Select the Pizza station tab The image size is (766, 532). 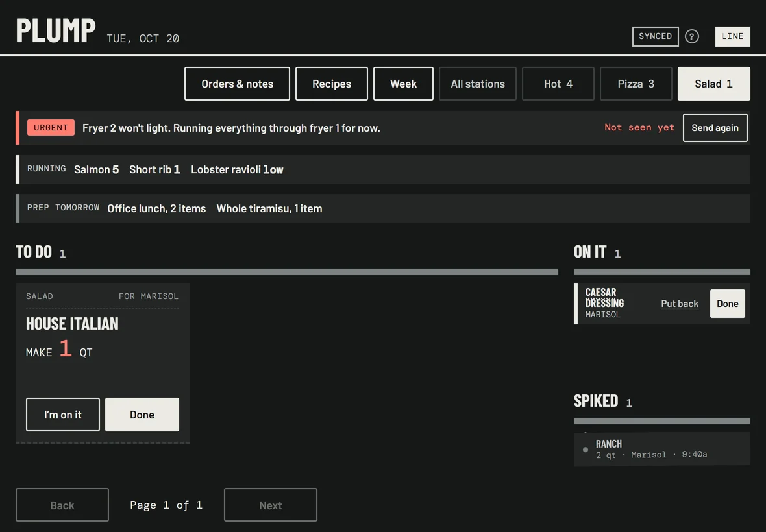(636, 84)
